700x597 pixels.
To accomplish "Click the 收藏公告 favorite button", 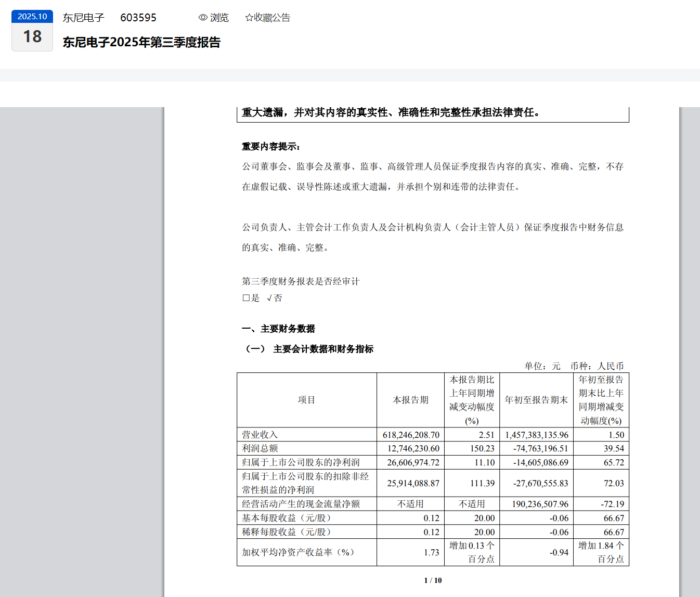I will pyautogui.click(x=268, y=18).
